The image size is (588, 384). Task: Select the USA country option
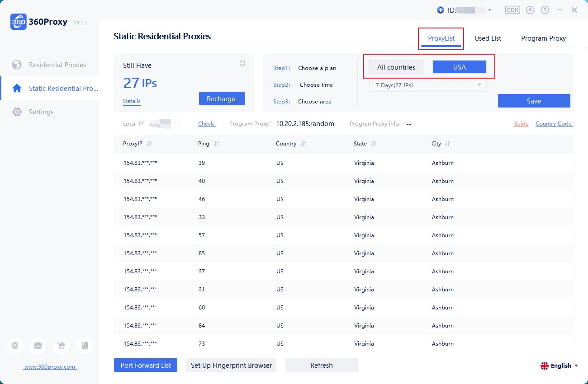tap(460, 67)
